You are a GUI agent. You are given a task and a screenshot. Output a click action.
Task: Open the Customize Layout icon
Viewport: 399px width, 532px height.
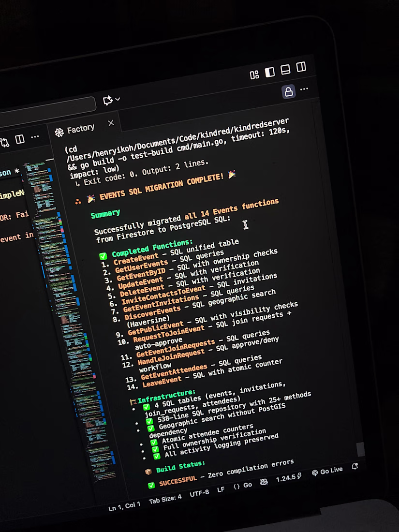[254, 75]
